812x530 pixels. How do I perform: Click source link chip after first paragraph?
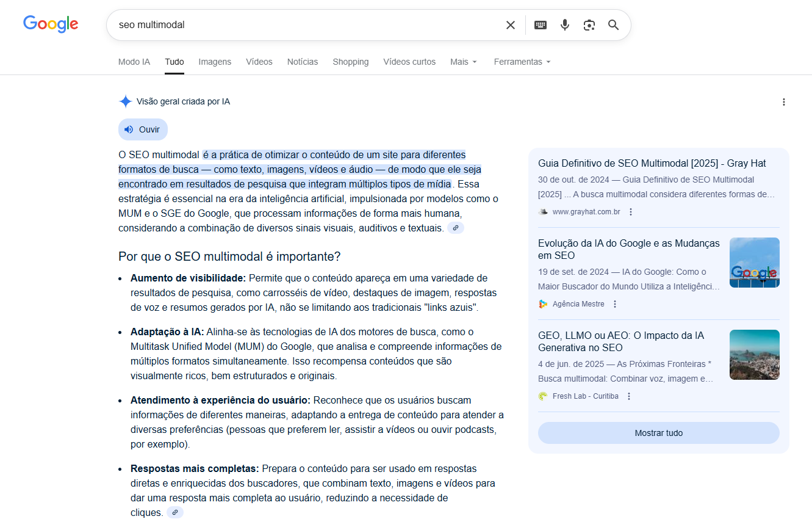pos(455,228)
